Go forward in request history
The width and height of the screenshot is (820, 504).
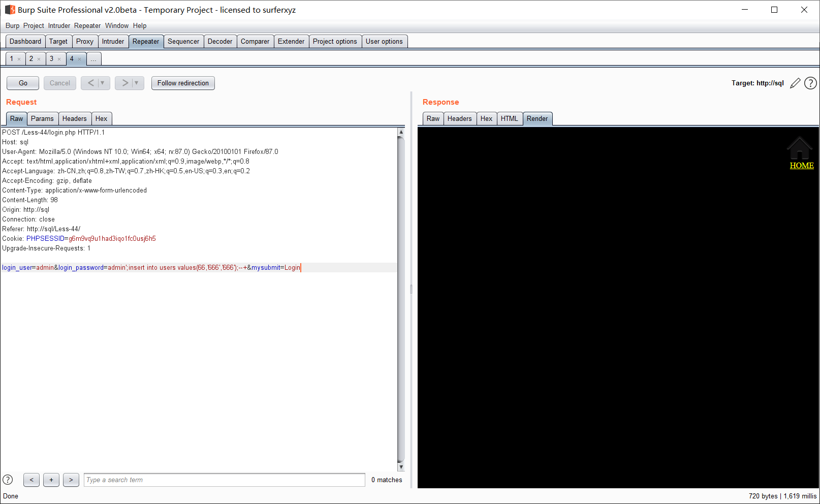click(x=124, y=83)
